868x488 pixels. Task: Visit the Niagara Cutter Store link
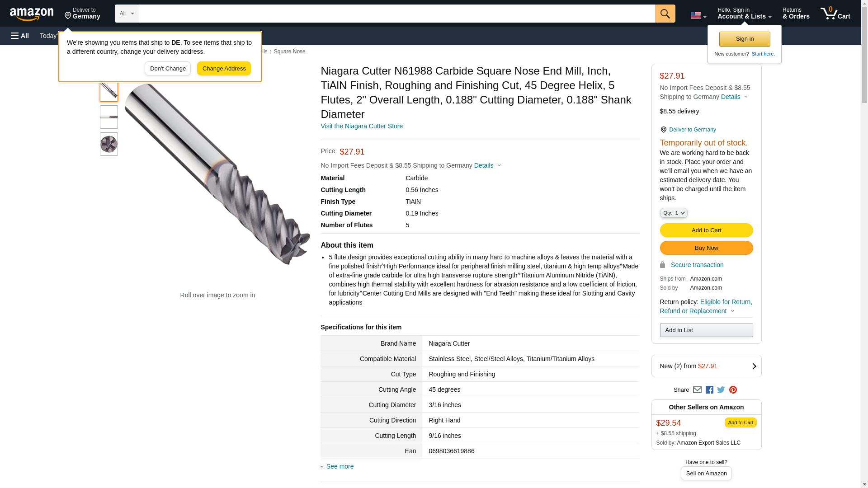(x=362, y=126)
